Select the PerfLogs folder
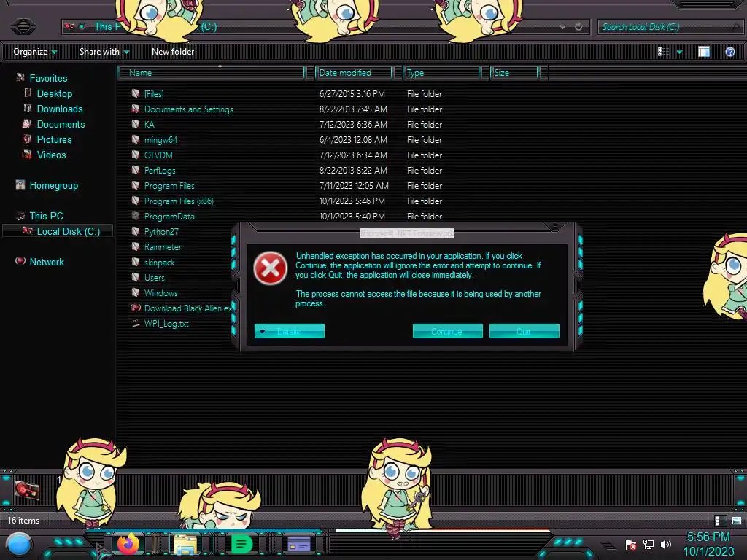Image resolution: width=747 pixels, height=560 pixels. pos(160,170)
